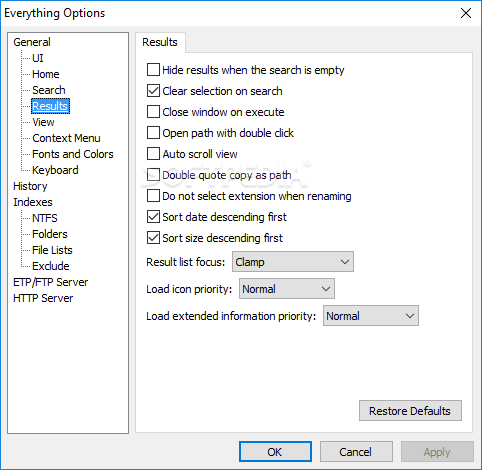The image size is (482, 470).
Task: Confirm options with OK button
Action: [x=275, y=452]
